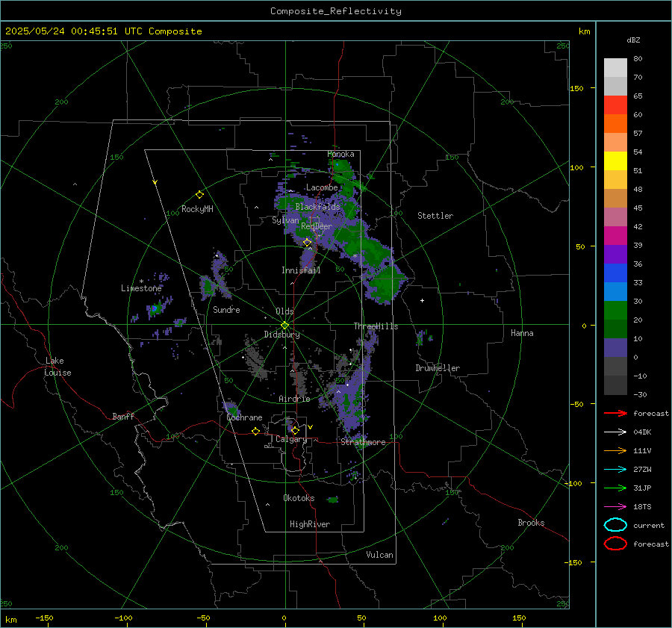
Task: Click the magenta 18TS arrow in the legend
Action: 615,507
